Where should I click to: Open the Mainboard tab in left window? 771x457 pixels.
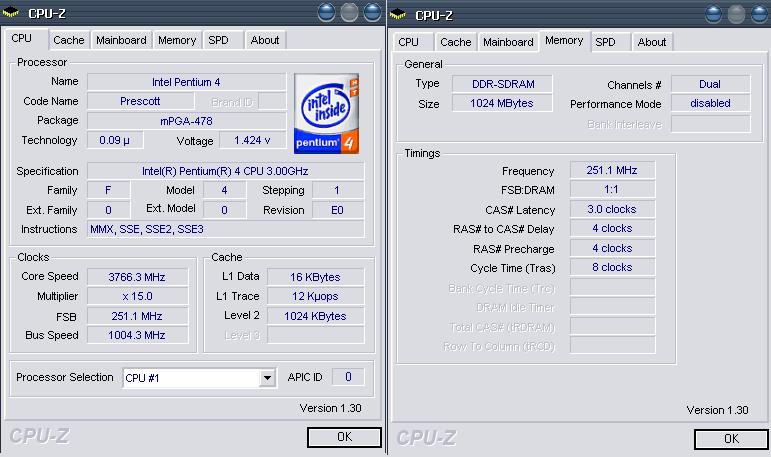[121, 40]
